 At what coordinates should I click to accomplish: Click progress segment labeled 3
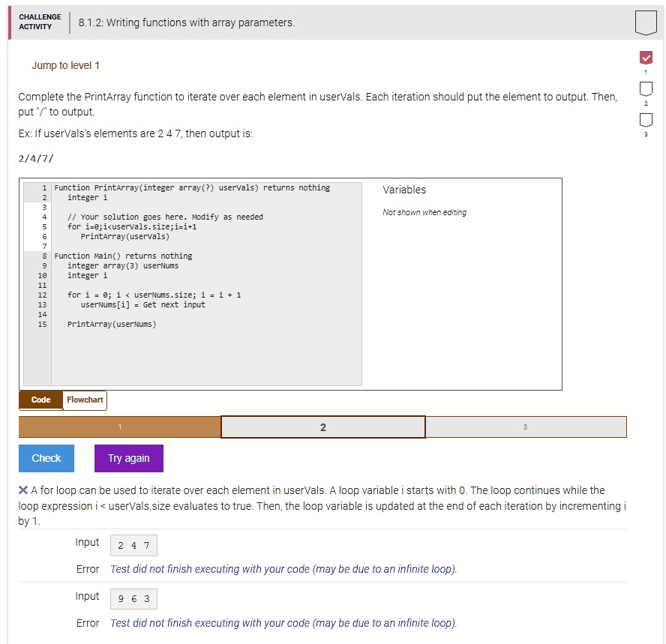(525, 427)
